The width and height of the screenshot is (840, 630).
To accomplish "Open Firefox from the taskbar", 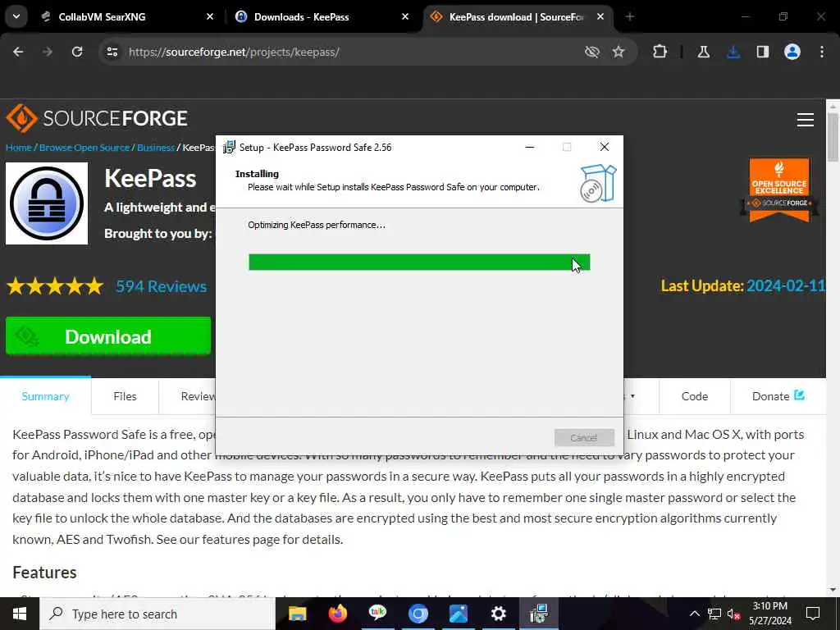I will coord(337,614).
